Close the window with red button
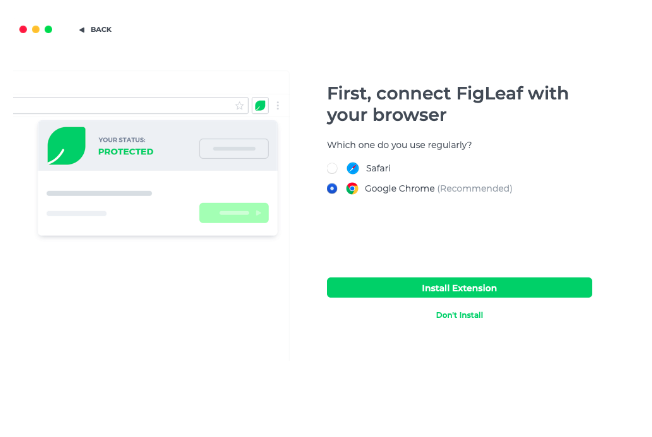The image size is (652, 437). pos(23,30)
